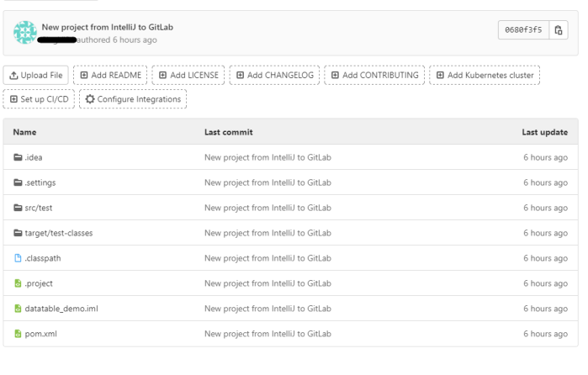
Task: Click the gear icon in Configure Integrations
Action: [x=90, y=99]
